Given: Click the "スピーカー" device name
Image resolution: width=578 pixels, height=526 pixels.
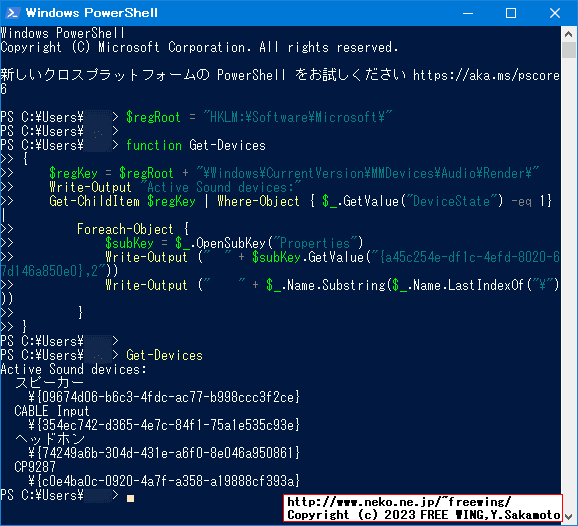Looking at the screenshot, I should [49, 383].
